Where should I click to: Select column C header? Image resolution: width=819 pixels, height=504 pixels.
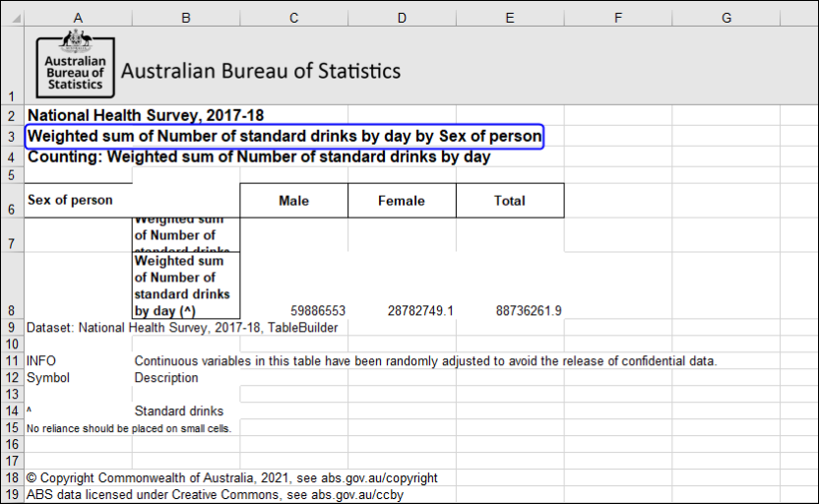294,18
